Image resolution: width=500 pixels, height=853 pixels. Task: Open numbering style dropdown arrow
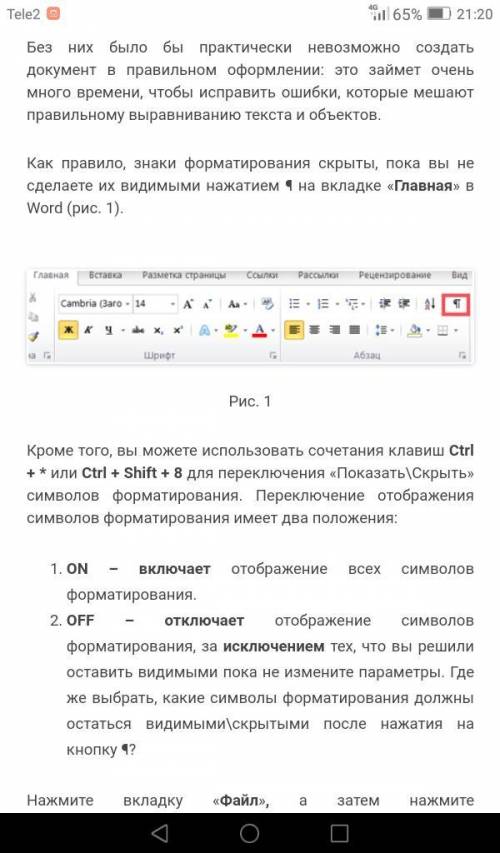pos(337,304)
